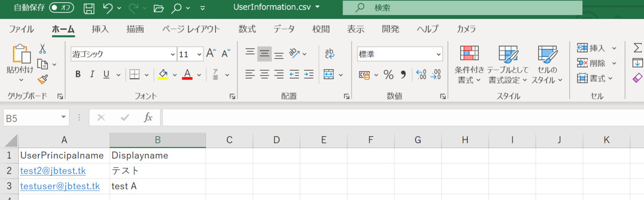
Task: Switch to the 表示 tab
Action: pos(355,29)
